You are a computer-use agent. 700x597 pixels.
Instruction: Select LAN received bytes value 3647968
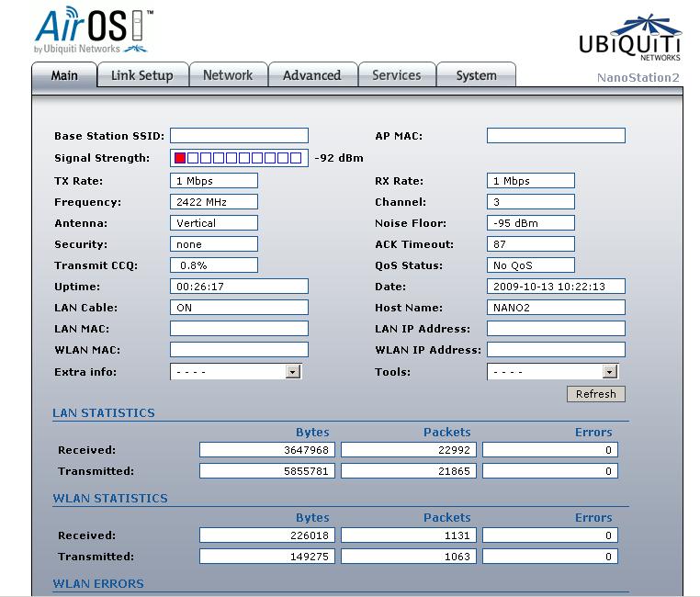(267, 450)
